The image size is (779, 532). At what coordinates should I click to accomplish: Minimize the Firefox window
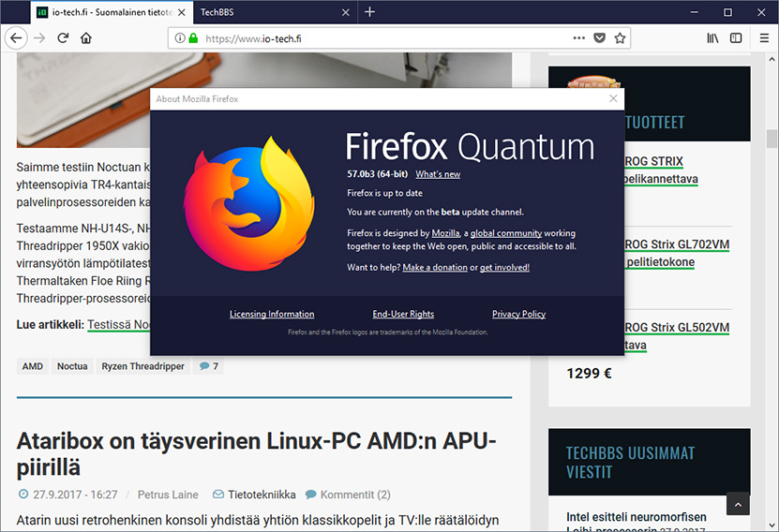click(x=694, y=12)
